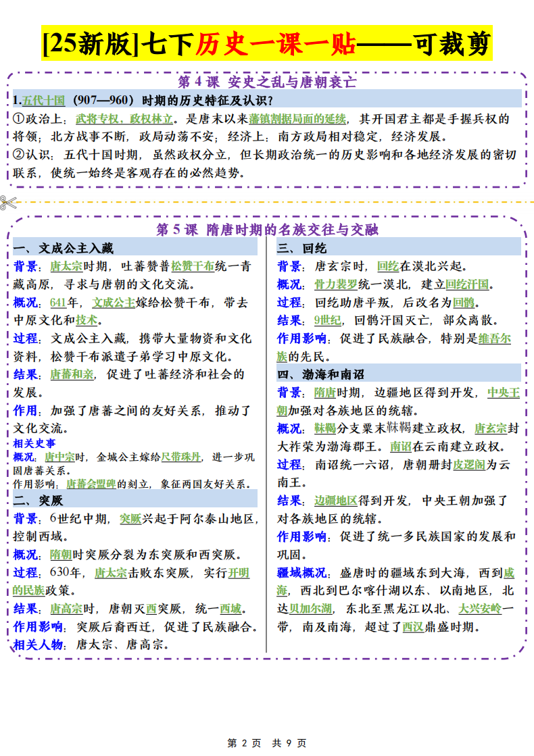Select the heading '第 5 课 隋唐时期的名族交往与交融'

[x=267, y=230]
